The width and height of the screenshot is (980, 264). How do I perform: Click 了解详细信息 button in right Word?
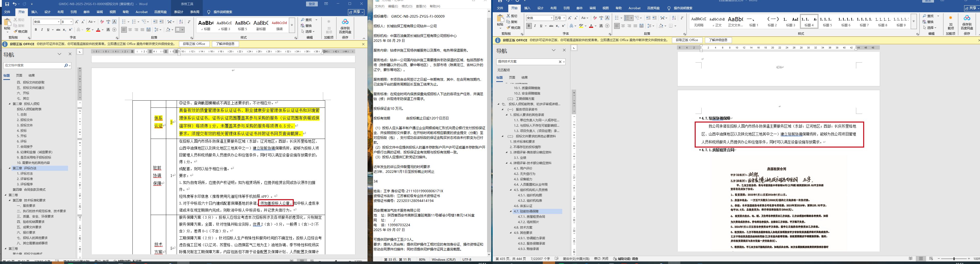718,40
